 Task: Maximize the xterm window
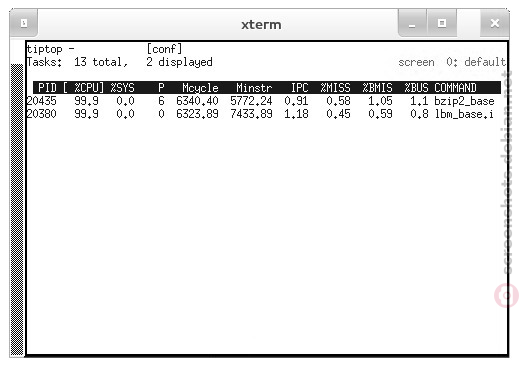pos(442,23)
